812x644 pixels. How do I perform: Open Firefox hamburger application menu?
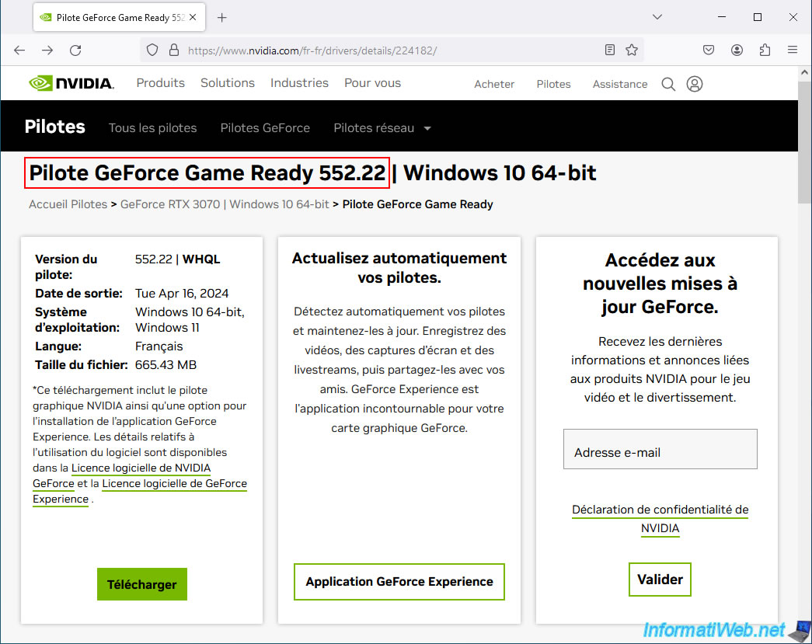pyautogui.click(x=793, y=50)
